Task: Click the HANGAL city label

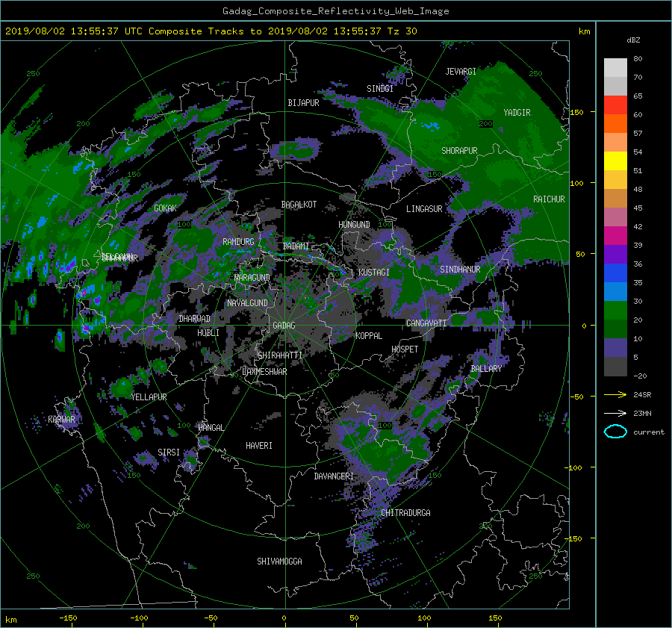Action: pyautogui.click(x=211, y=428)
